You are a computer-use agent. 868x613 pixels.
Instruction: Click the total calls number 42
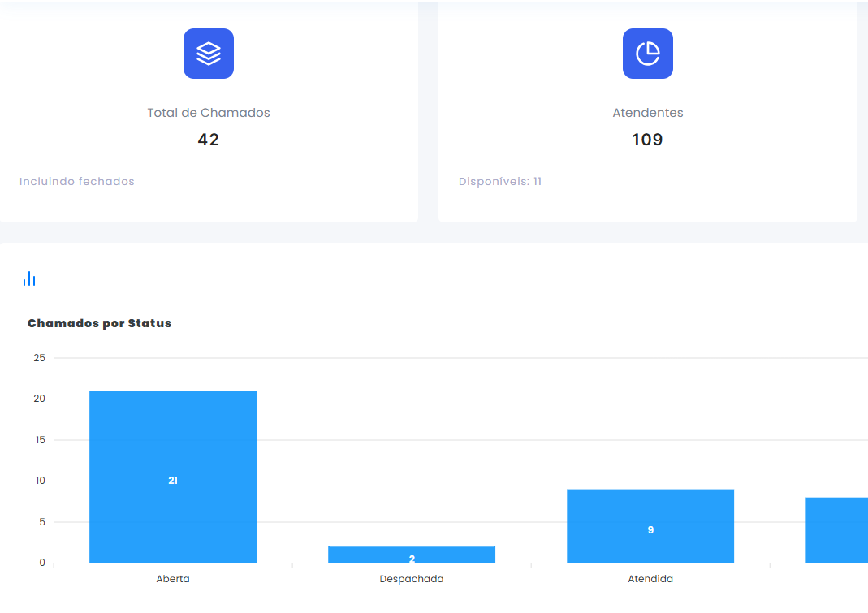tap(209, 140)
